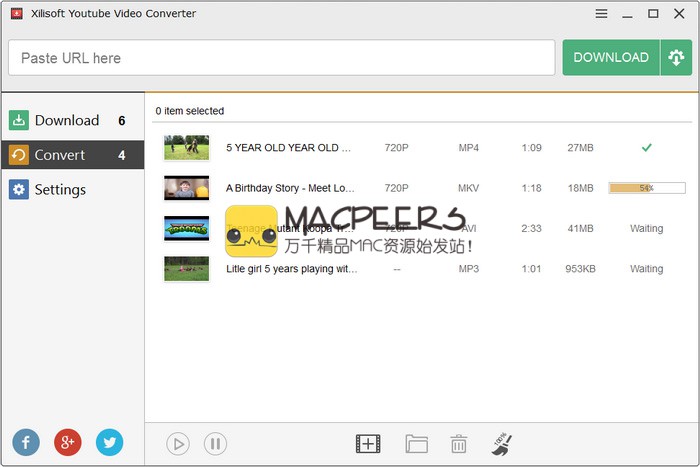Open the hamburger menu in title bar
This screenshot has height=467, width=700.
[601, 14]
